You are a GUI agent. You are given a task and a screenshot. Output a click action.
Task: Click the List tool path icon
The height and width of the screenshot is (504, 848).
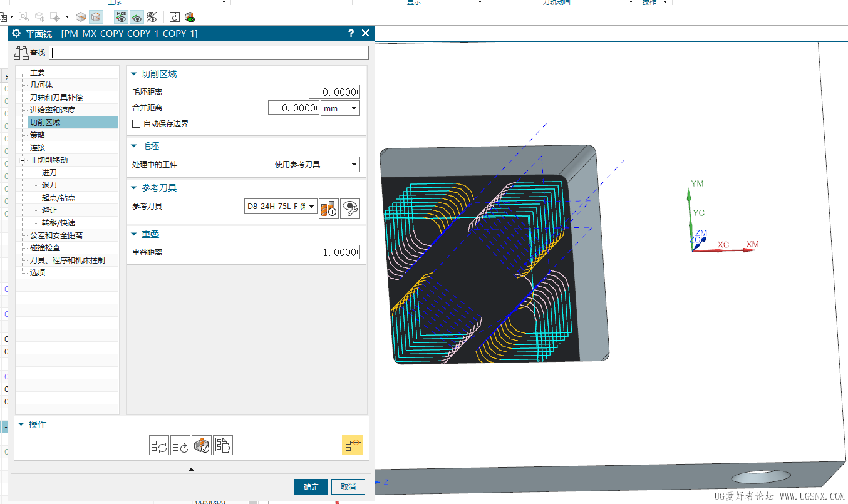[x=223, y=445]
